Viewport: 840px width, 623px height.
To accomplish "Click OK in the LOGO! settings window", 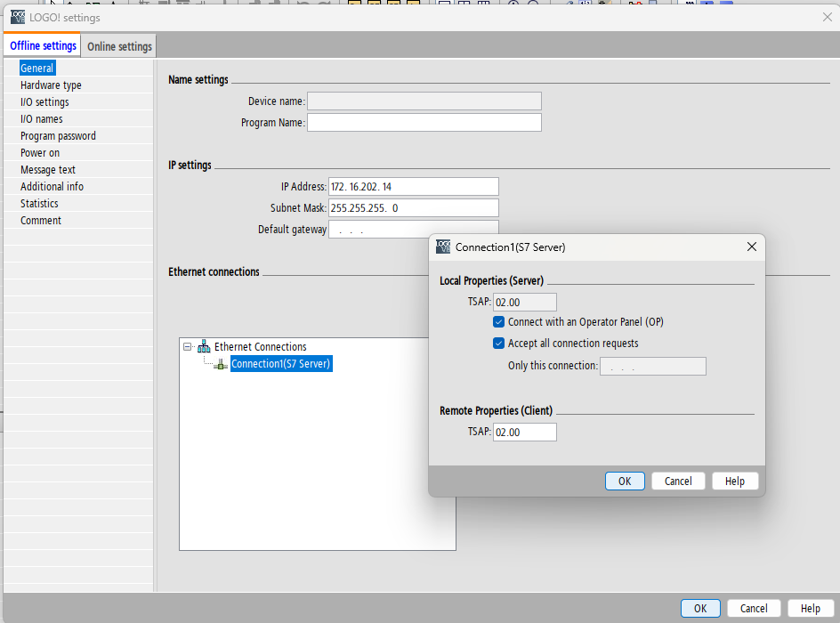I will click(700, 609).
